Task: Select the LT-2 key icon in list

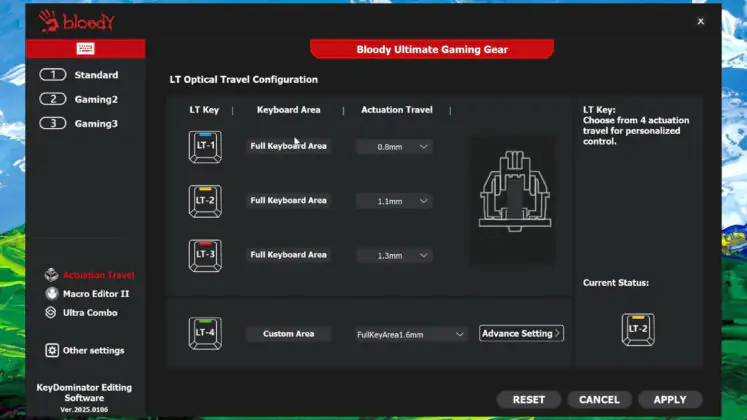Action: pyautogui.click(x=205, y=201)
